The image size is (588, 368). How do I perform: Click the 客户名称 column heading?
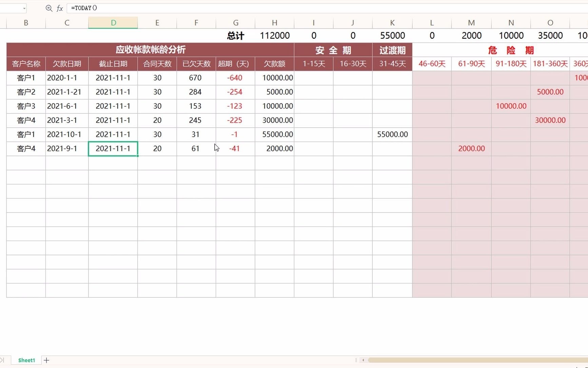(x=26, y=64)
